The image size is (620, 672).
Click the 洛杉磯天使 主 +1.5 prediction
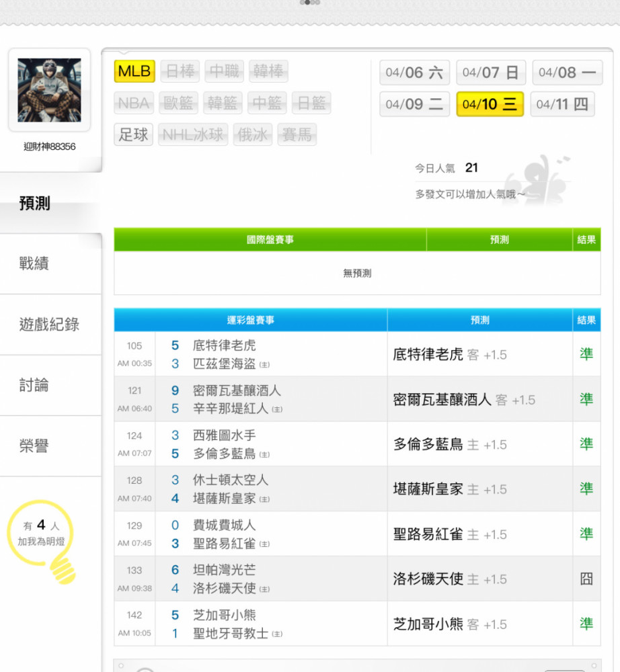point(450,579)
